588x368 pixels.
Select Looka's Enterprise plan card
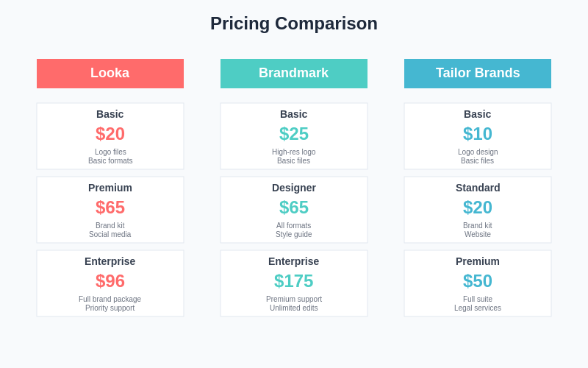point(110,283)
